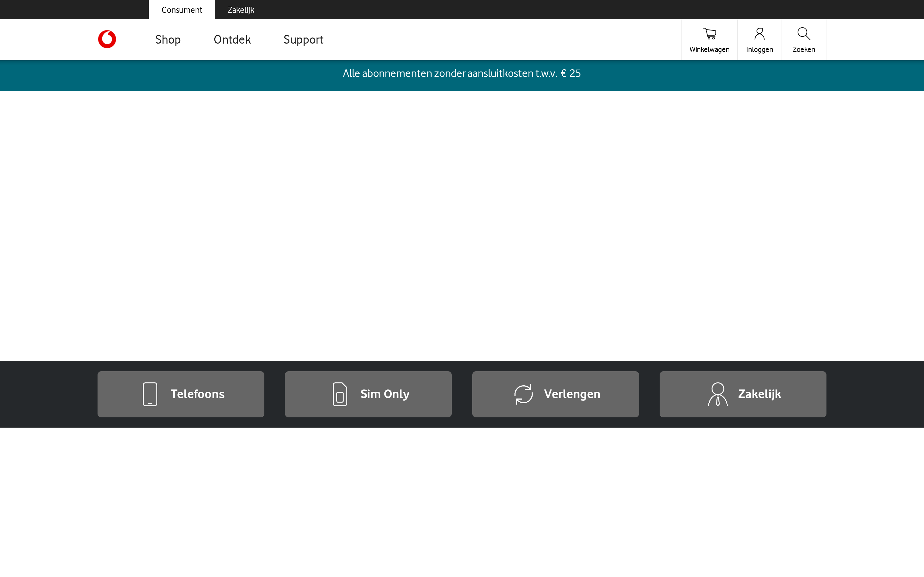924x577 pixels.
Task: Click the businessman icon on Zakelijk tile
Action: click(718, 394)
